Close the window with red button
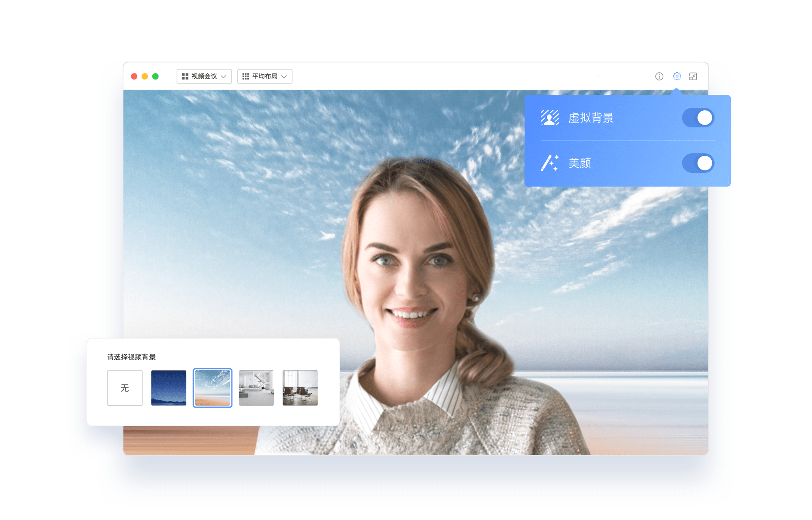The image size is (812, 520). pos(134,76)
